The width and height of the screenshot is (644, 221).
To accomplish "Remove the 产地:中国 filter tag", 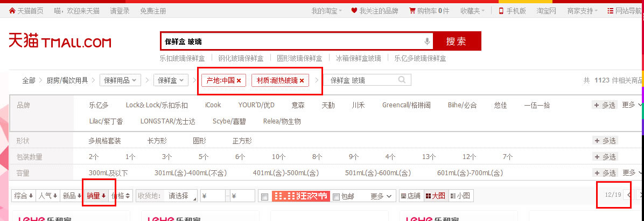I will click(239, 80).
